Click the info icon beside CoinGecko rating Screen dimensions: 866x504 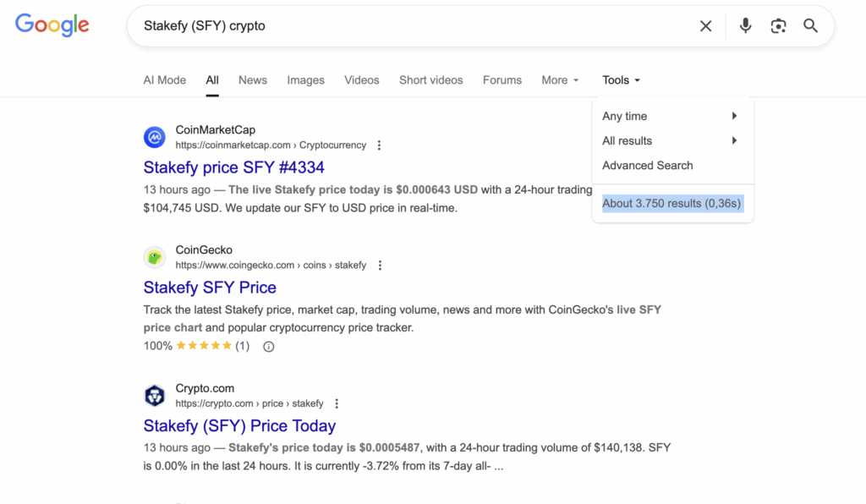tap(269, 346)
